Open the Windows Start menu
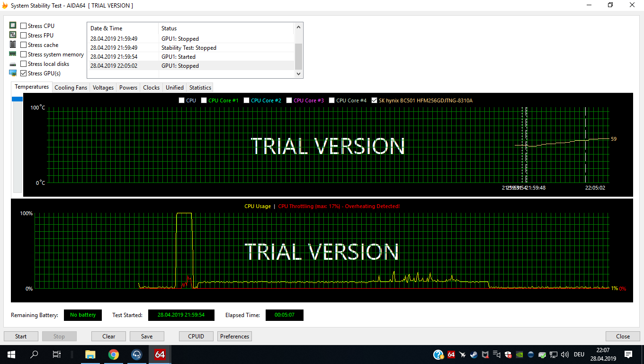 click(11, 354)
